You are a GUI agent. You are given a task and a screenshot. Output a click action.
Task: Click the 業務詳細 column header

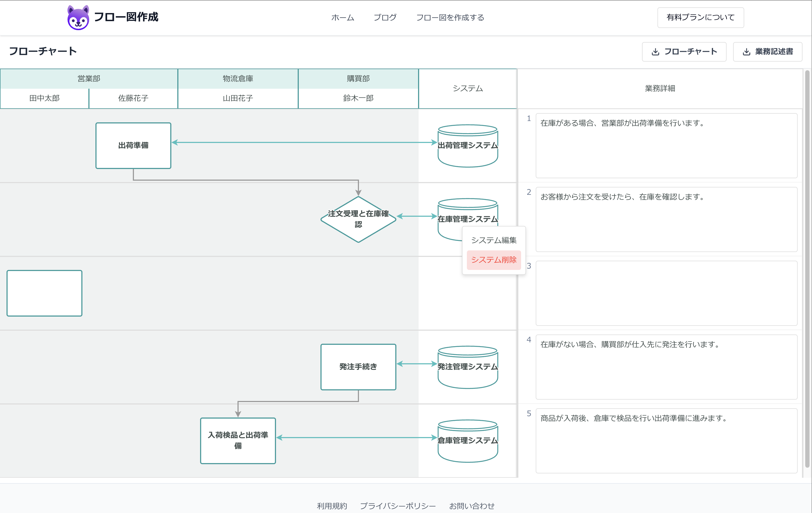660,88
